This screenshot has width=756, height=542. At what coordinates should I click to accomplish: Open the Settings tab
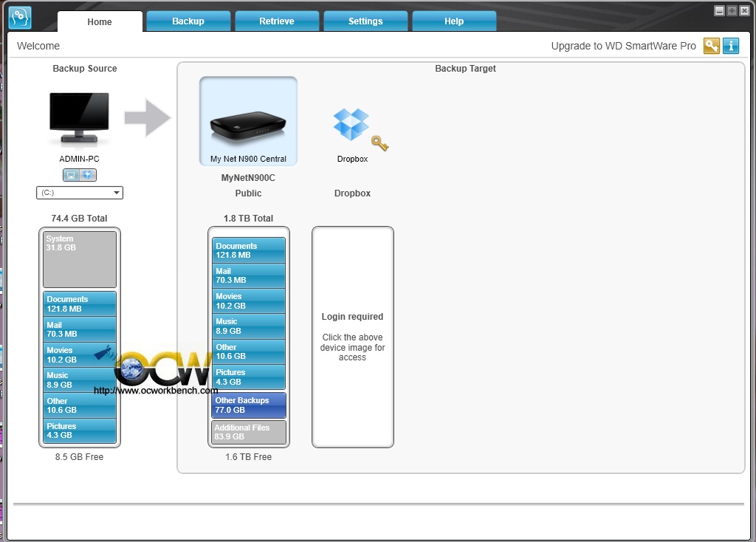pos(365,21)
